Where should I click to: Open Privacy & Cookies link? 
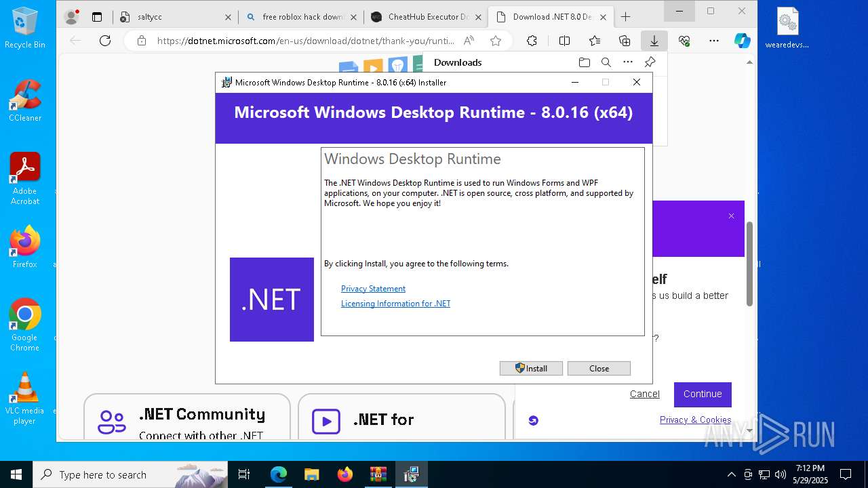[695, 420]
